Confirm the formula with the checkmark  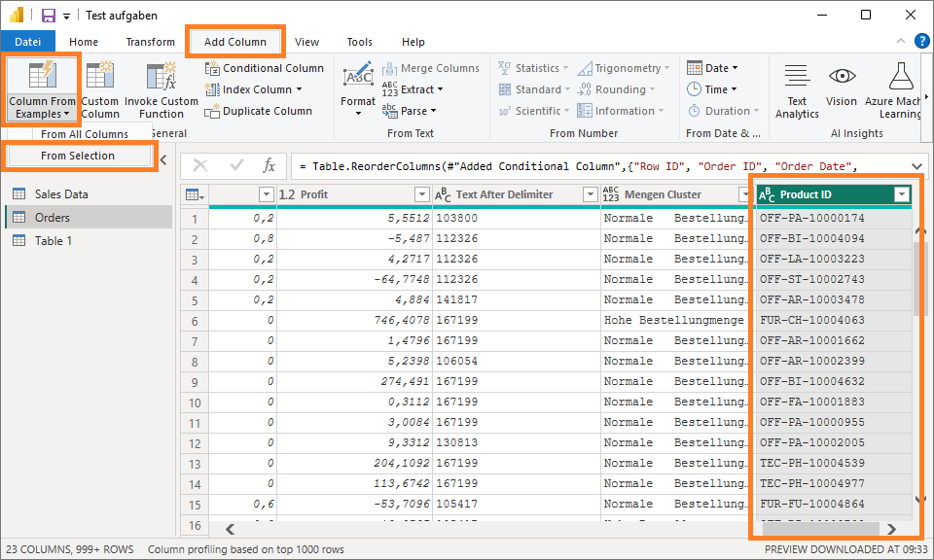(237, 165)
